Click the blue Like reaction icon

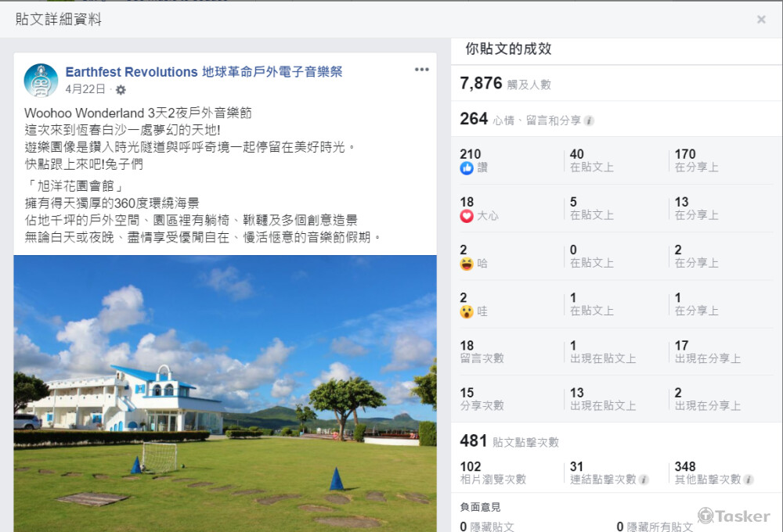[x=467, y=168]
